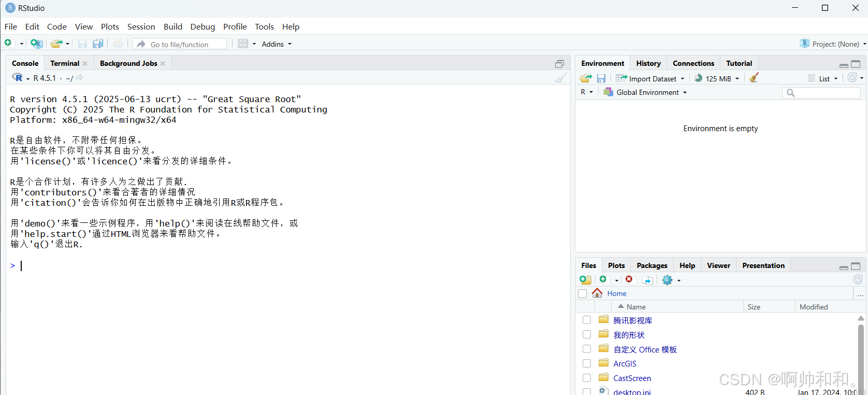Open the Project (None) dropdown
The height and width of the screenshot is (395, 868).
833,44
